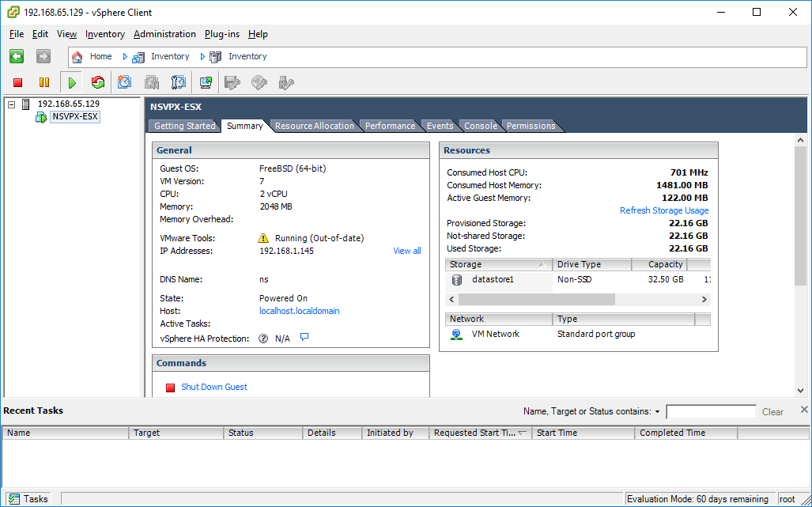Suspend the VM using the pause icon
This screenshot has width=812, height=507.
point(43,81)
